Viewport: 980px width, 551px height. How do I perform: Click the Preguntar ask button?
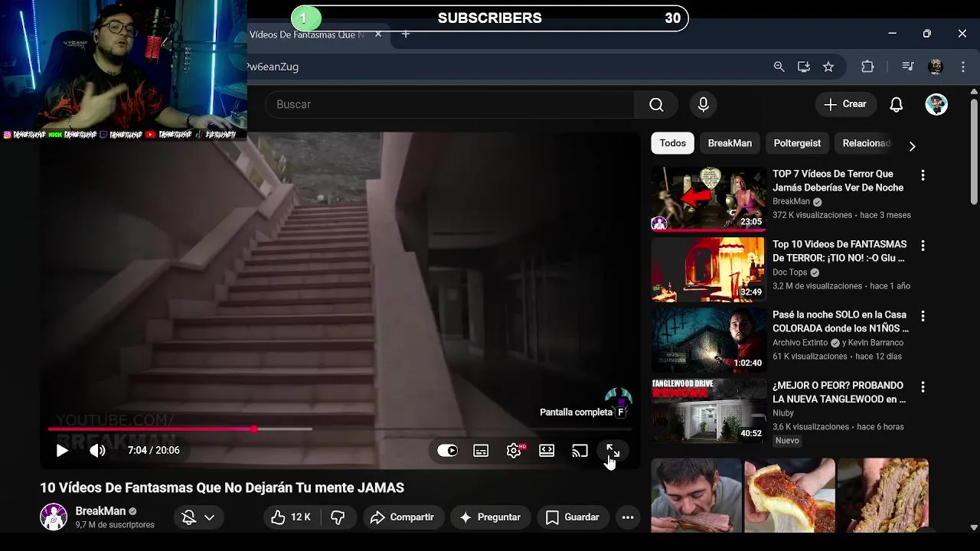tap(490, 518)
